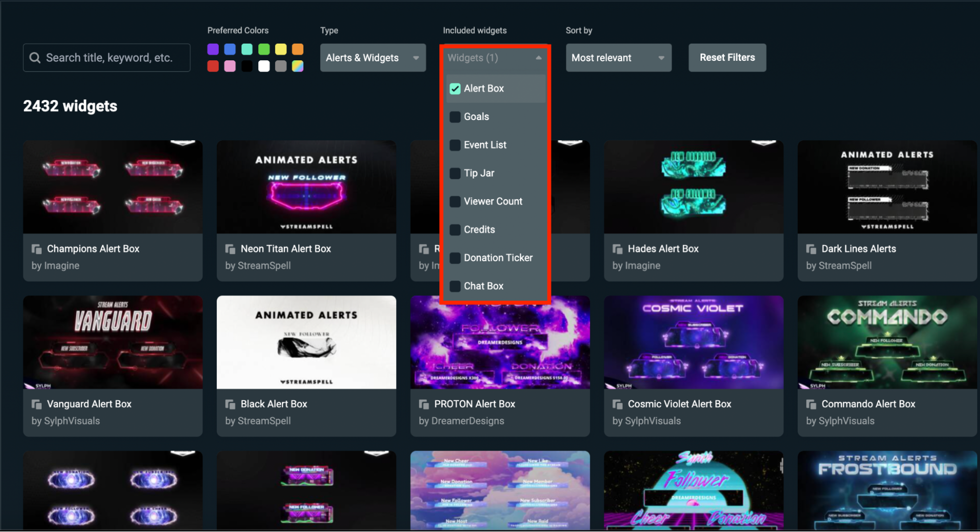Click the search magnifier icon
The width and height of the screenshot is (980, 532).
click(35, 57)
